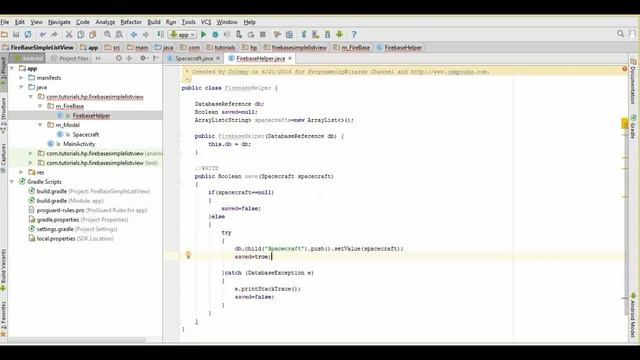Run the app with the green play icon
Screen dimensions: 640x360
coord(204,35)
